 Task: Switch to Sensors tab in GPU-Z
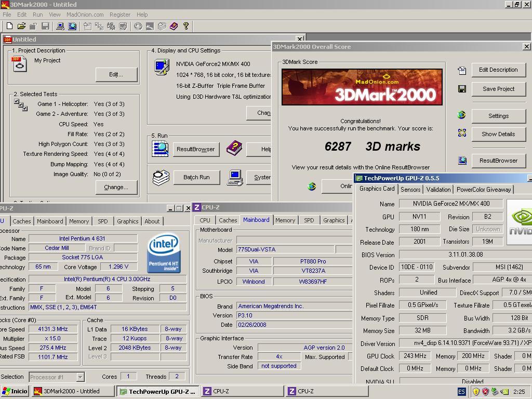tap(410, 190)
